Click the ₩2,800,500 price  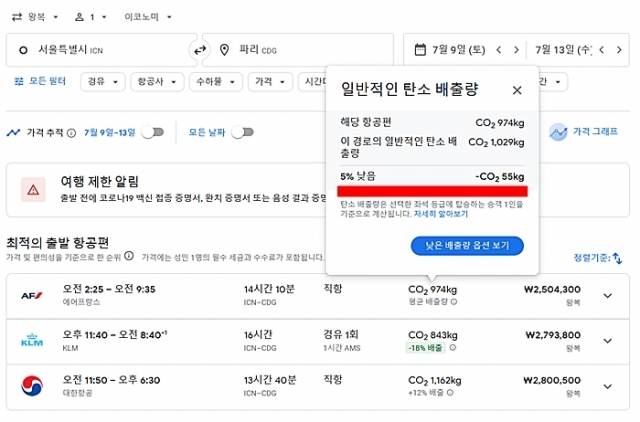pyautogui.click(x=552, y=380)
